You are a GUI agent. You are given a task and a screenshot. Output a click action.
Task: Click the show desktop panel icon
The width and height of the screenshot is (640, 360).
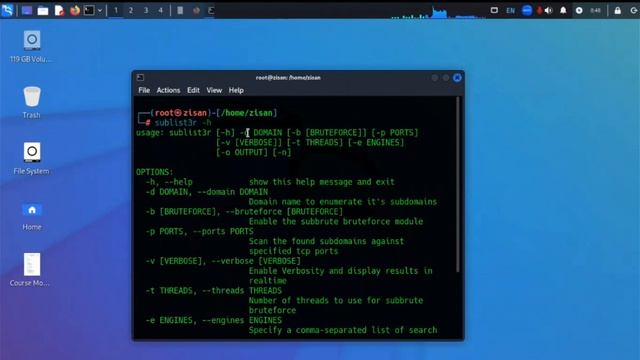point(27,11)
